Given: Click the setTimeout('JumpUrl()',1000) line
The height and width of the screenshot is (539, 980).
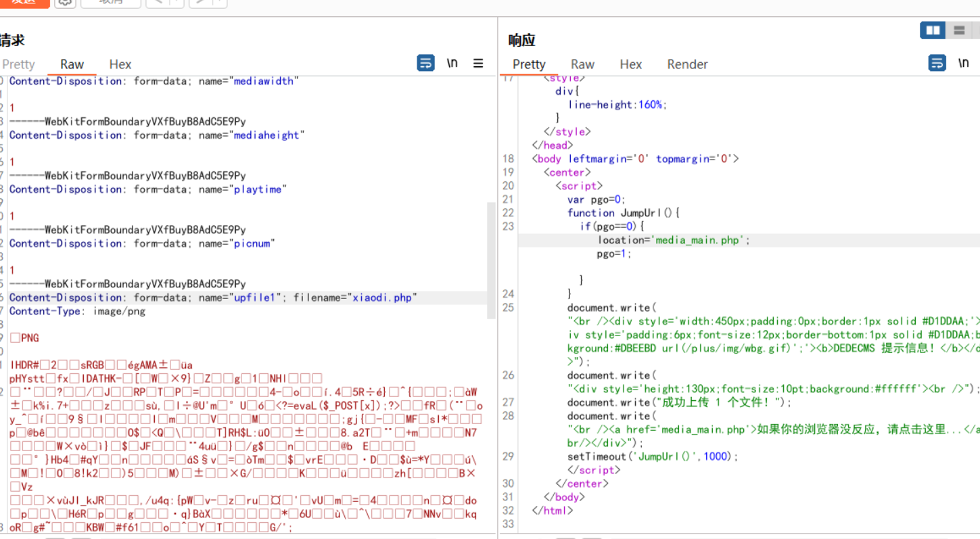Looking at the screenshot, I should click(x=652, y=456).
